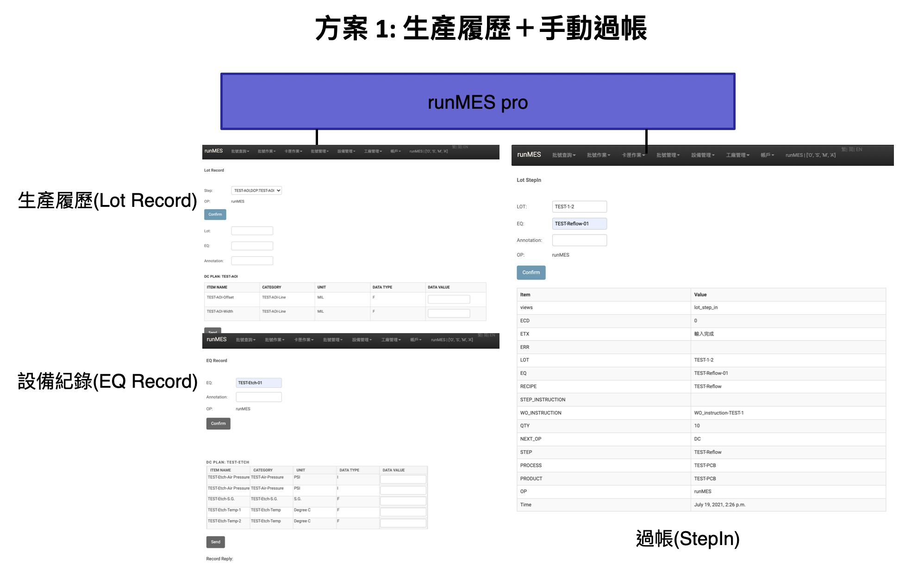Select the Degree C unit for TEST-Etch-Temp-1

(x=302, y=510)
